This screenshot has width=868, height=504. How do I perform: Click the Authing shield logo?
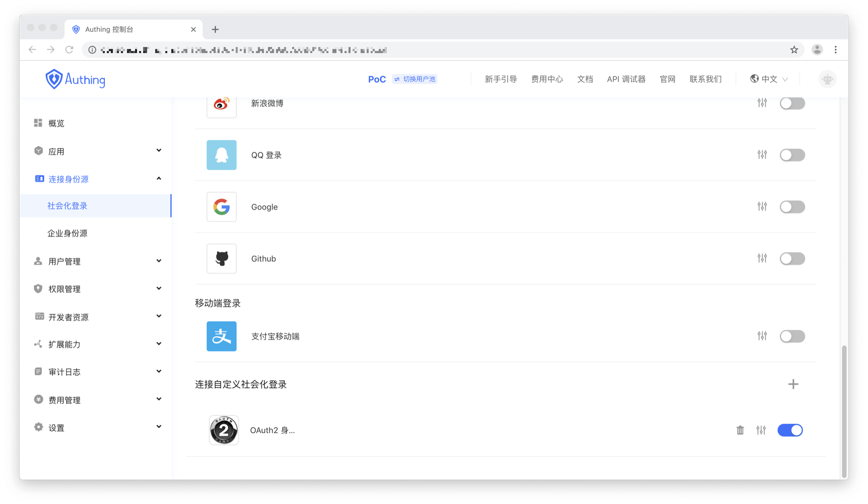(75, 79)
